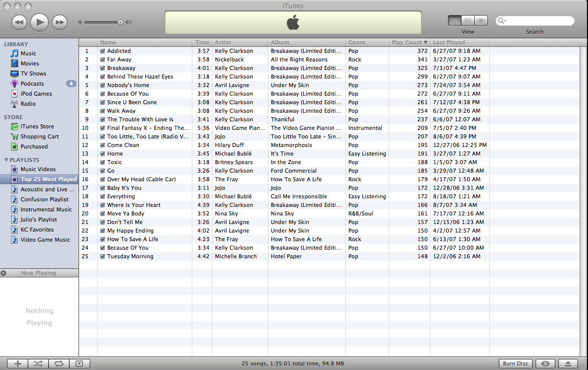Click the status display with Apple logo
This screenshot has width=588, height=370.
click(x=293, y=23)
